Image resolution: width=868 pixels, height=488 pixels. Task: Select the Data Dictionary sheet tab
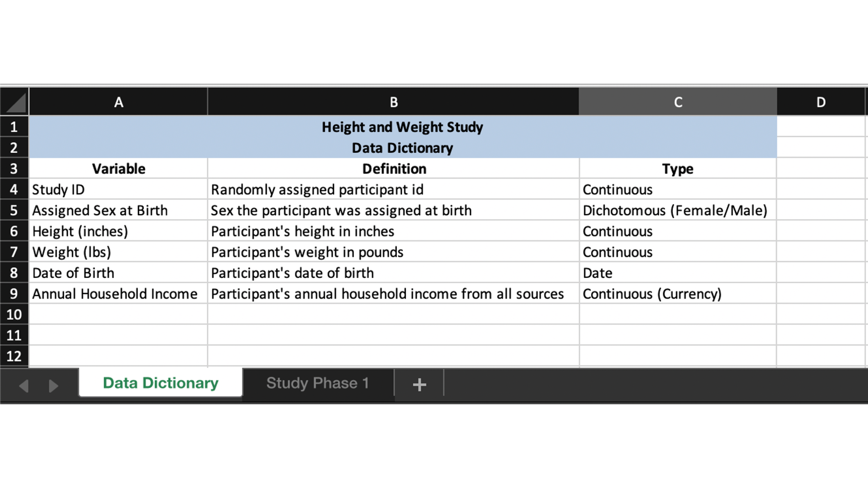(x=161, y=382)
